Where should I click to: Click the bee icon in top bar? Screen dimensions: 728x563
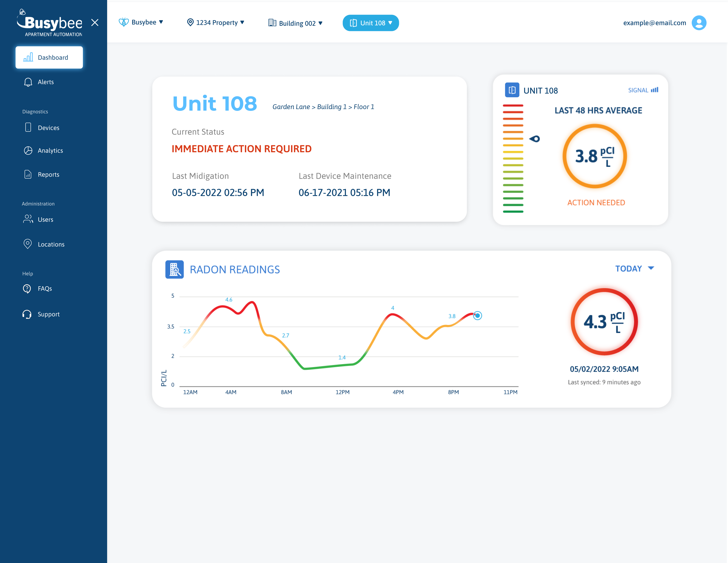[x=124, y=22]
